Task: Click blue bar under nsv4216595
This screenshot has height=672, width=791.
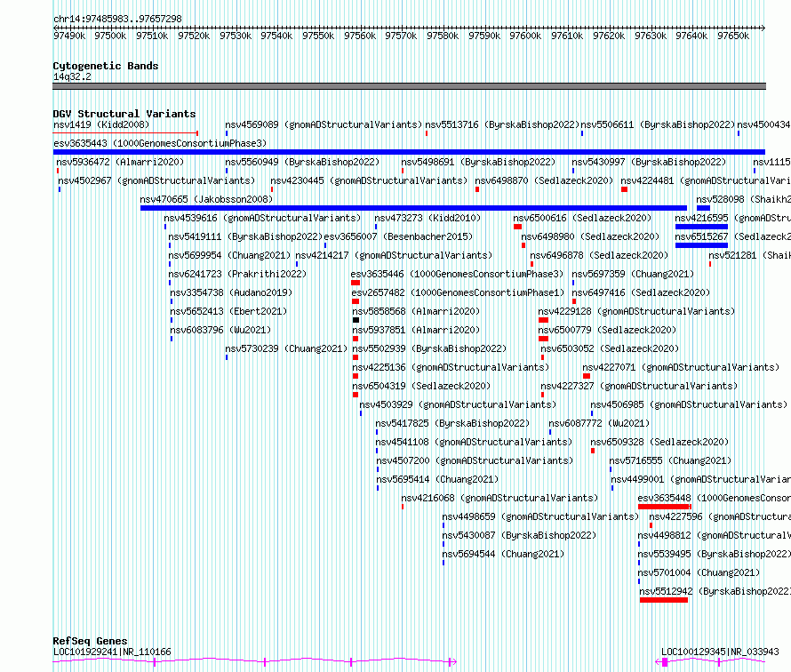Action: tap(701, 227)
